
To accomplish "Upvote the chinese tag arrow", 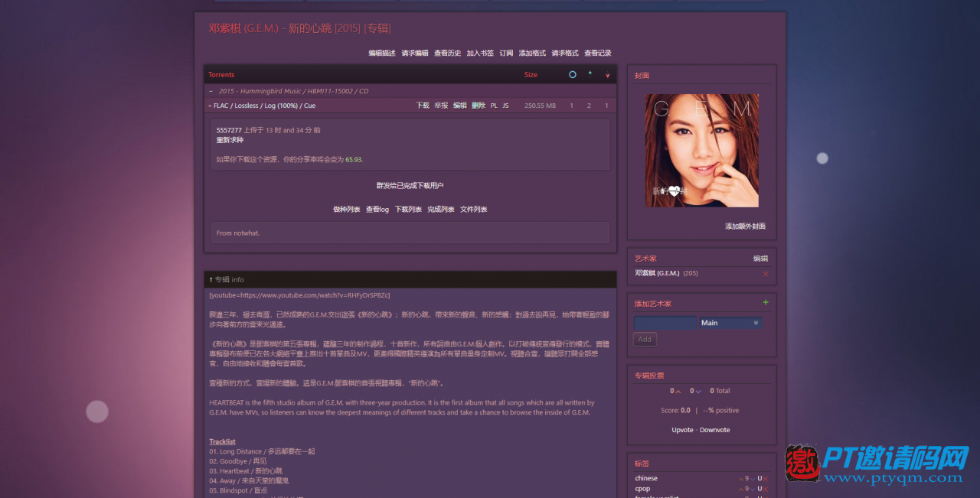I will point(740,479).
